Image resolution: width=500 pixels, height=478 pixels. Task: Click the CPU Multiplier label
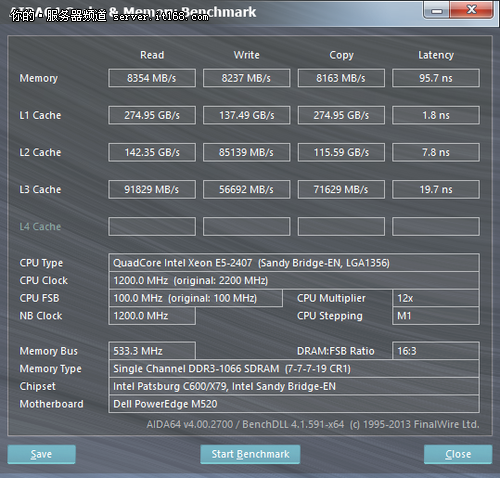331,298
